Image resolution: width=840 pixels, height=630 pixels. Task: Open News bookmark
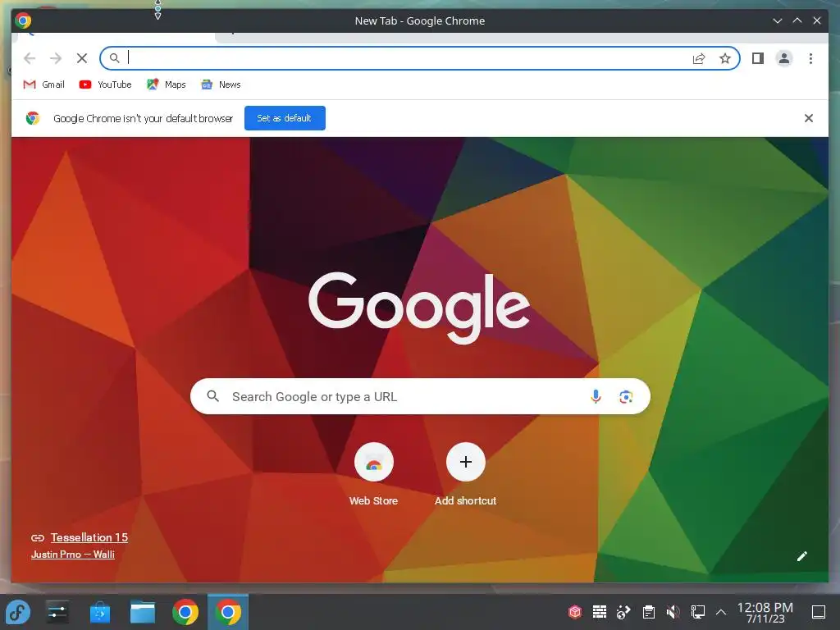coord(221,84)
